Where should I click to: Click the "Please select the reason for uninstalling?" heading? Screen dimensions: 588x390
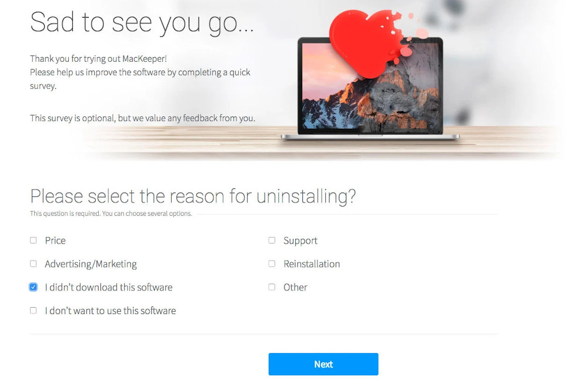(193, 197)
